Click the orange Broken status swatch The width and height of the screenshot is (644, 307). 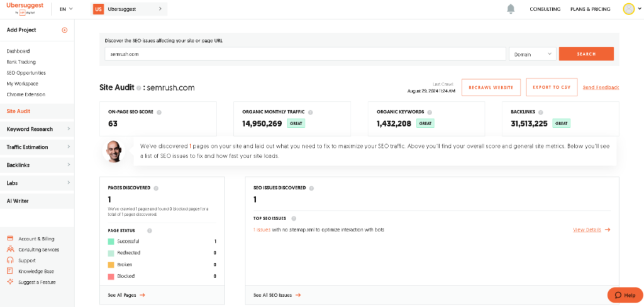tap(111, 265)
